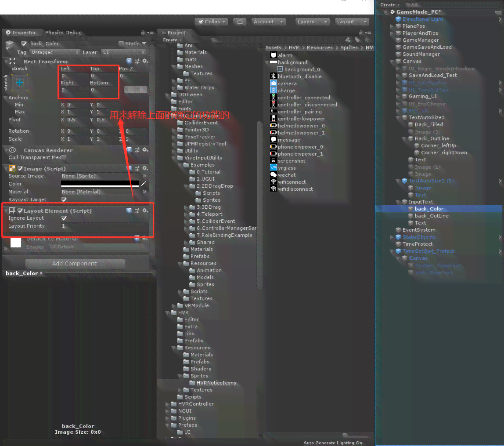The image size is (504, 446).
Task: Select controller_disconnected sprite icon
Action: coord(273,105)
